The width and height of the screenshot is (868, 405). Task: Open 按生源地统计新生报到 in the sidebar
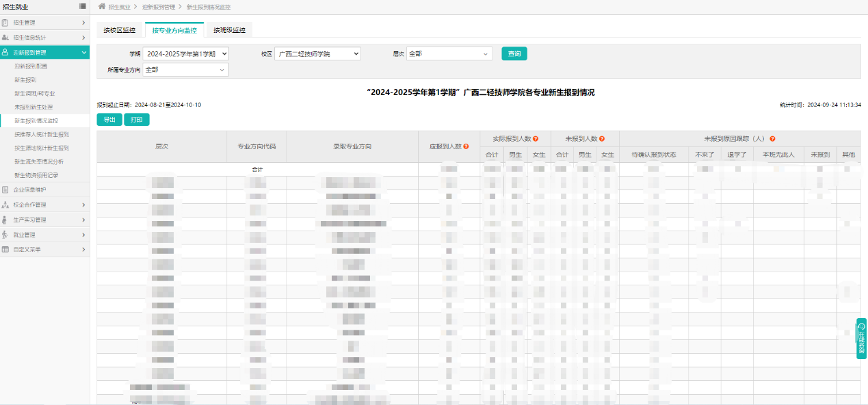pos(41,148)
